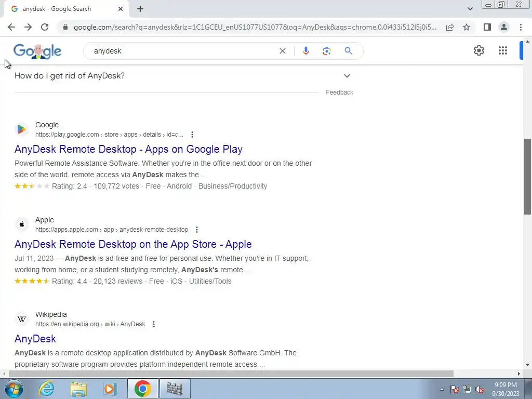Launch Internet Explorer from taskbar
Image resolution: width=532 pixels, height=399 pixels.
(46, 389)
